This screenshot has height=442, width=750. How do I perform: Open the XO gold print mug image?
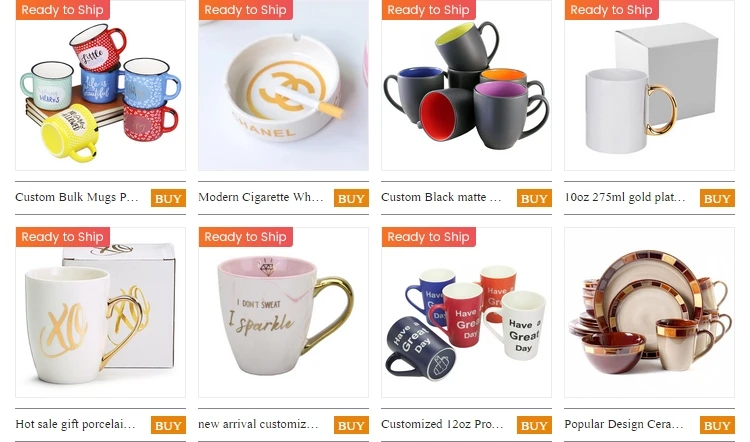100,312
